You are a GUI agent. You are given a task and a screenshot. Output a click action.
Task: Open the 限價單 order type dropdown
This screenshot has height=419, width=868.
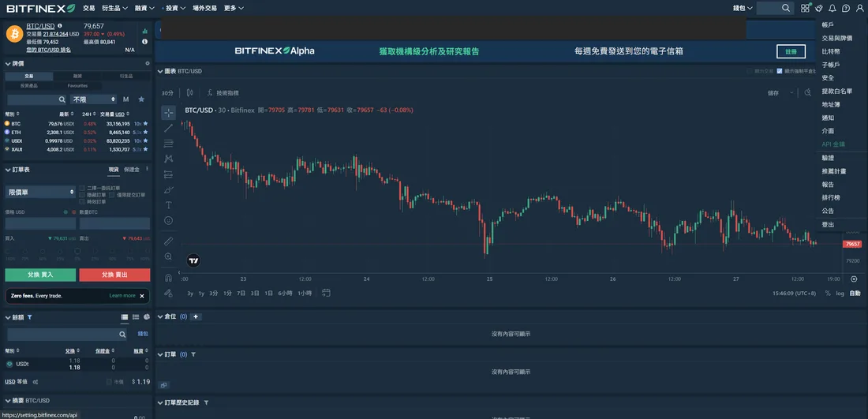(40, 192)
